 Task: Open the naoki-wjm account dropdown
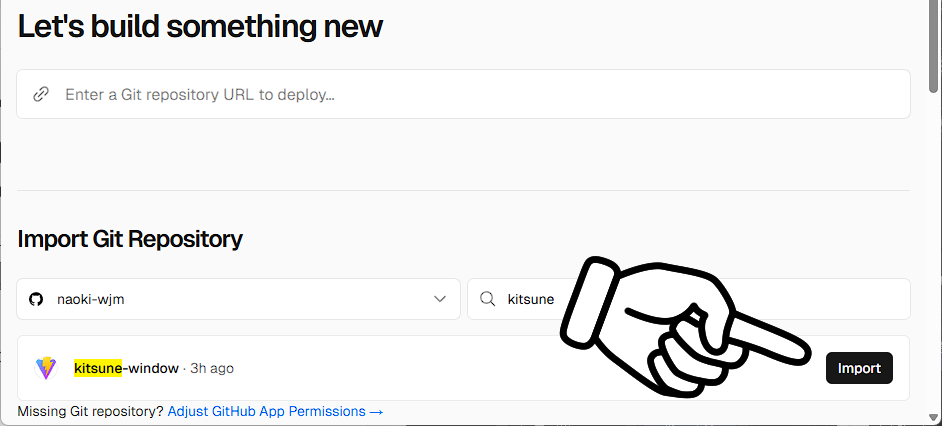point(238,299)
